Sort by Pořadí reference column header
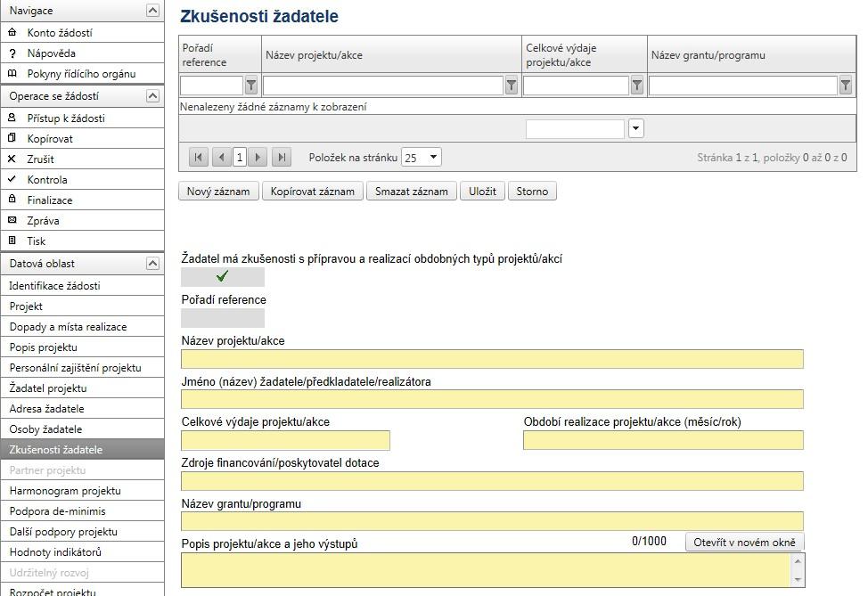This screenshot has width=868, height=596. click(204, 54)
